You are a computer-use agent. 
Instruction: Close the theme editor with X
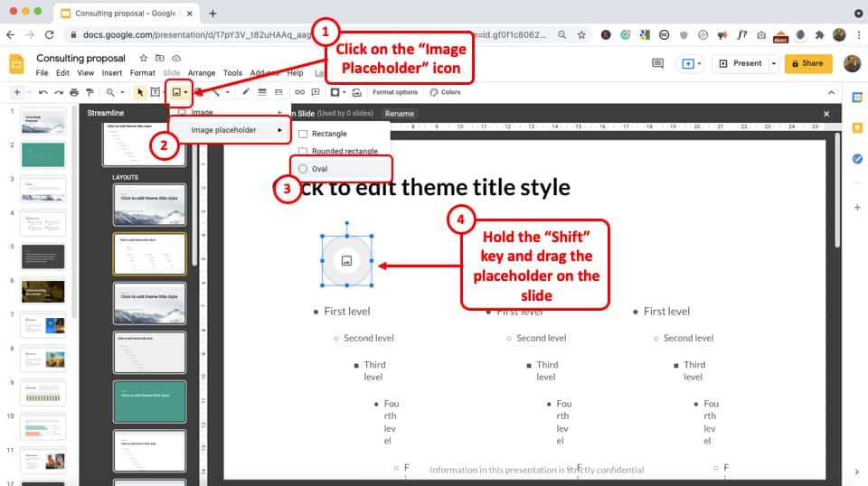(826, 114)
